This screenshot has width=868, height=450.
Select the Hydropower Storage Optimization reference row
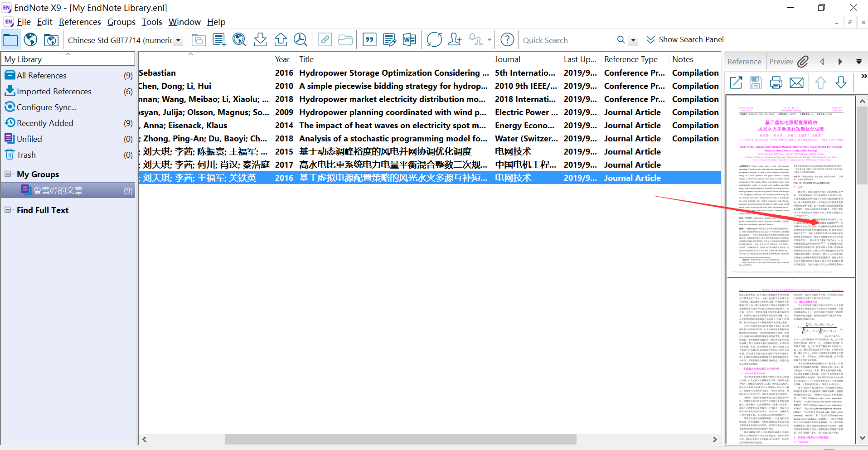coord(429,73)
